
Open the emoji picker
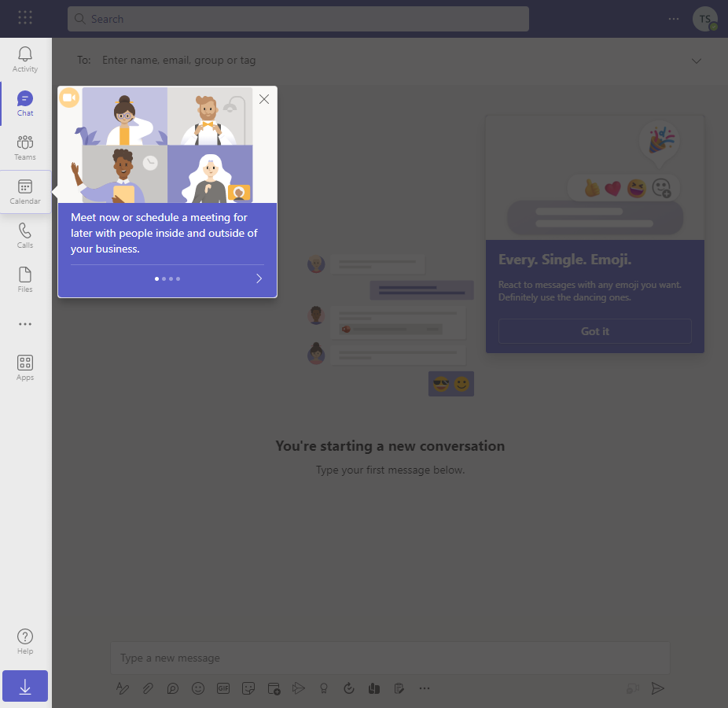coord(198,688)
